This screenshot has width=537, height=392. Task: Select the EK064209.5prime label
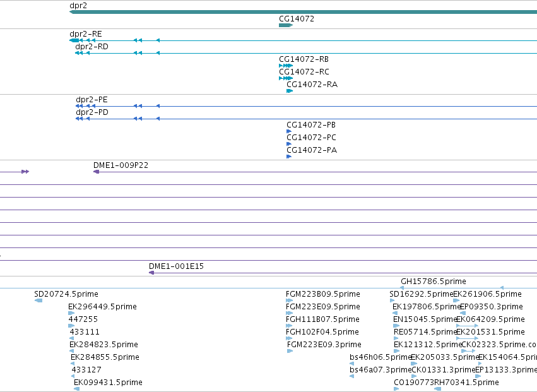[x=491, y=319]
